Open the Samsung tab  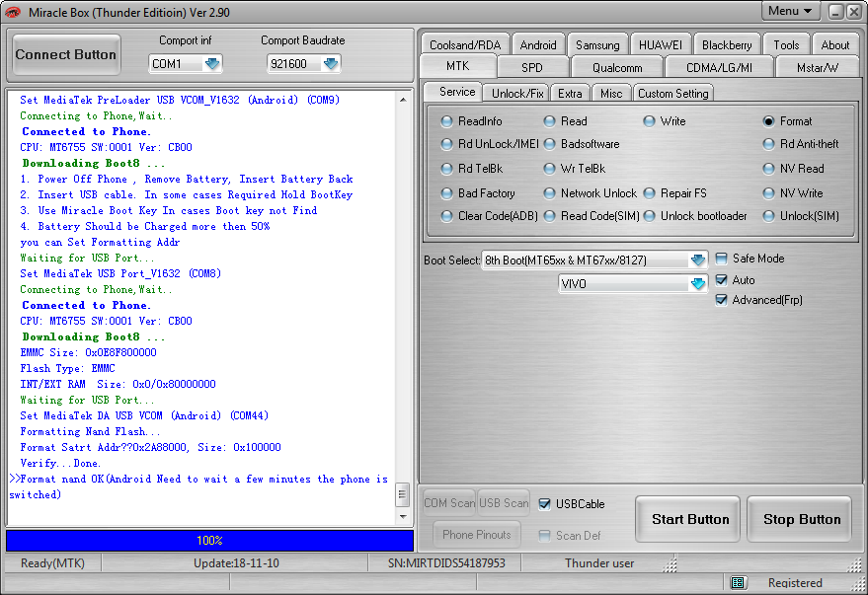(x=597, y=44)
